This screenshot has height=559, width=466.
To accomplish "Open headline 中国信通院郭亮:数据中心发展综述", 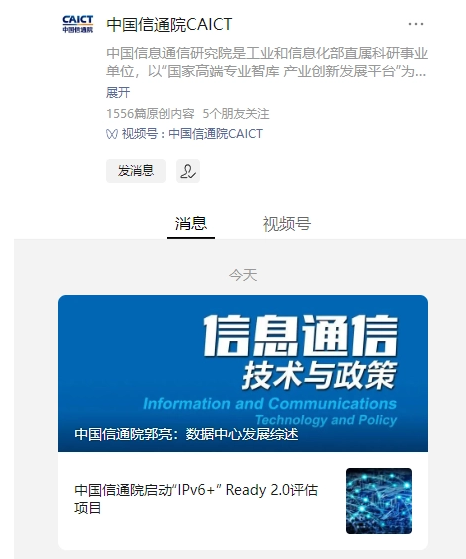I will click(186, 435).
